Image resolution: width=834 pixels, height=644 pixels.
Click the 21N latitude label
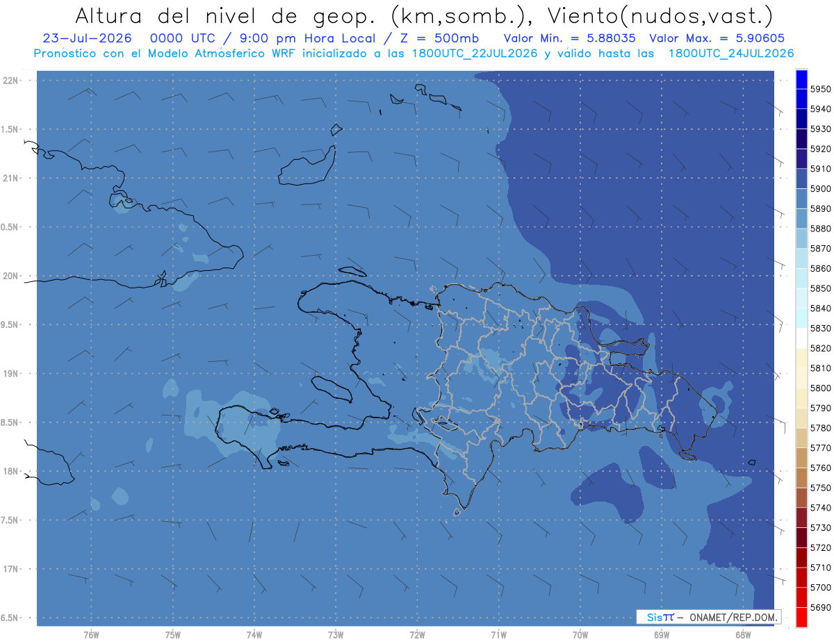coord(11,179)
